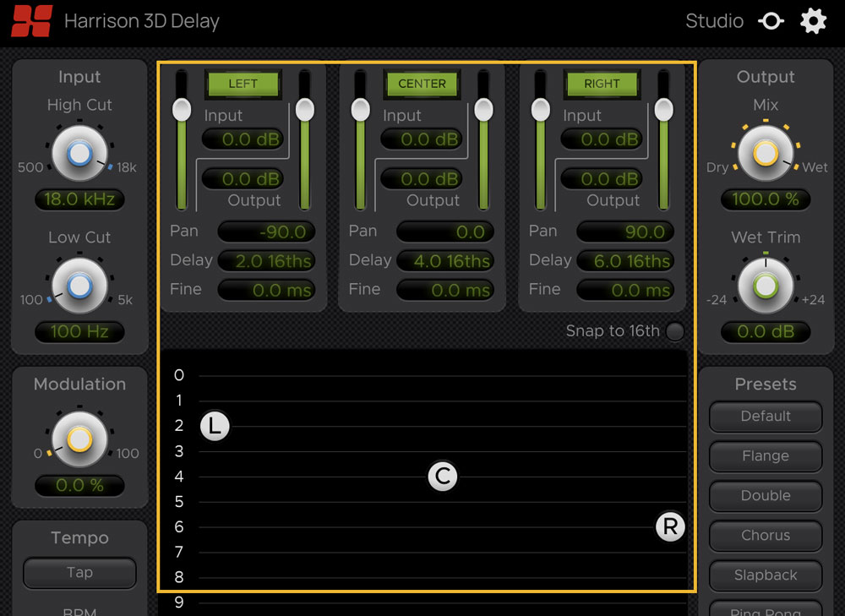
Task: Load the Flange preset
Action: (x=766, y=456)
